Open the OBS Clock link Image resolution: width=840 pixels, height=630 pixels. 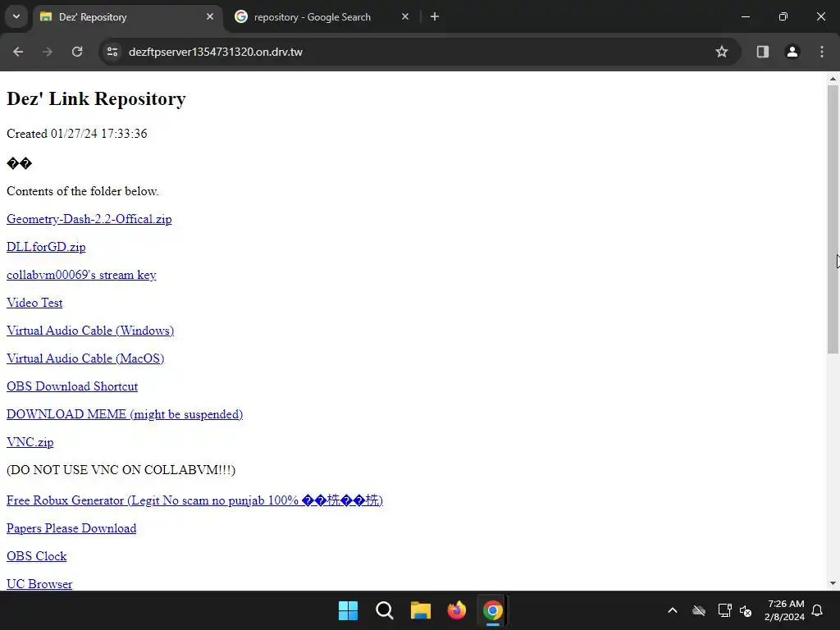pyautogui.click(x=36, y=556)
